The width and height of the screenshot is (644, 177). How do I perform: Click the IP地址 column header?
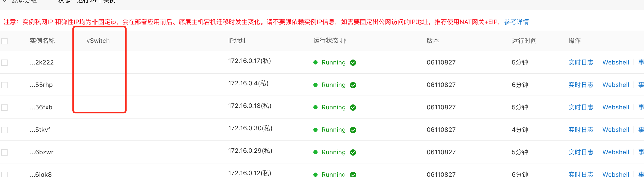[x=237, y=41]
